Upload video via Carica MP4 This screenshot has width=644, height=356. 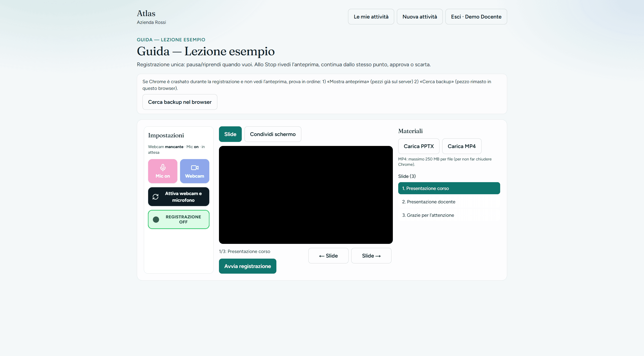click(x=462, y=146)
